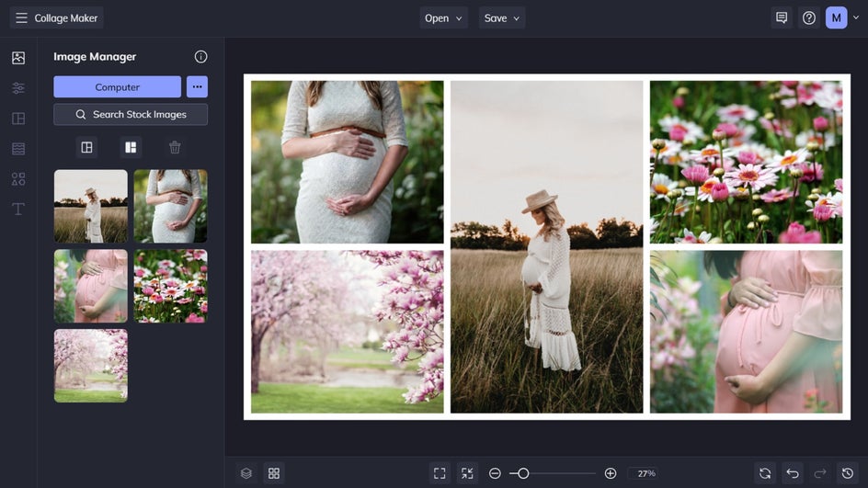Viewport: 868px width, 488px height.
Task: Click the shrink-to-actual-size icon
Action: tap(467, 473)
